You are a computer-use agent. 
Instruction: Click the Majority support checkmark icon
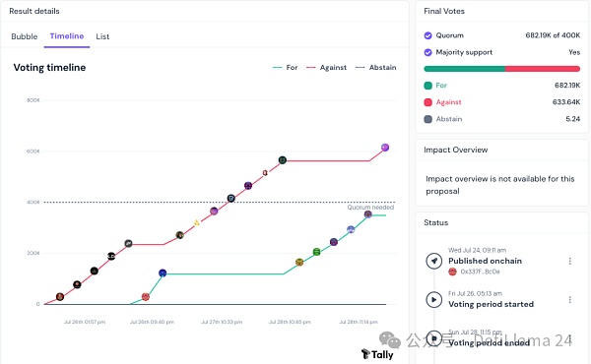(427, 52)
